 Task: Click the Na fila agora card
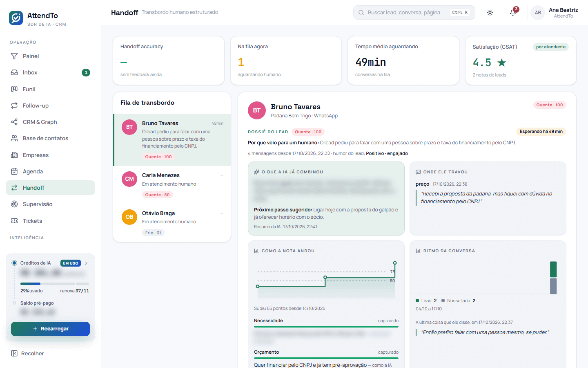click(286, 61)
